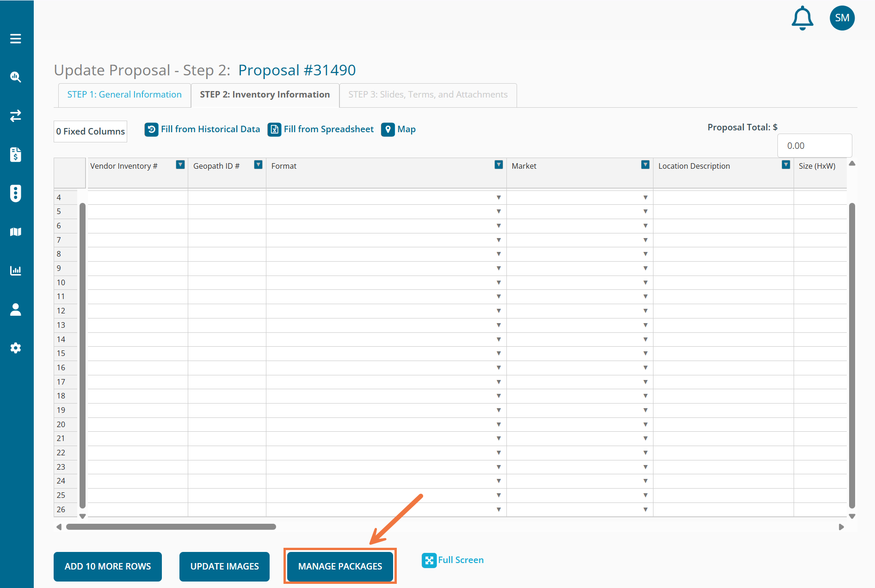Viewport: 875px width, 588px height.
Task: Open the user profile sidebar icon
Action: [x=16, y=309]
